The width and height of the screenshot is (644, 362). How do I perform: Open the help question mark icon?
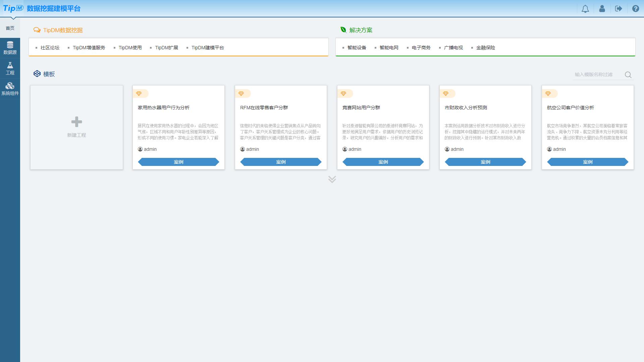635,9
